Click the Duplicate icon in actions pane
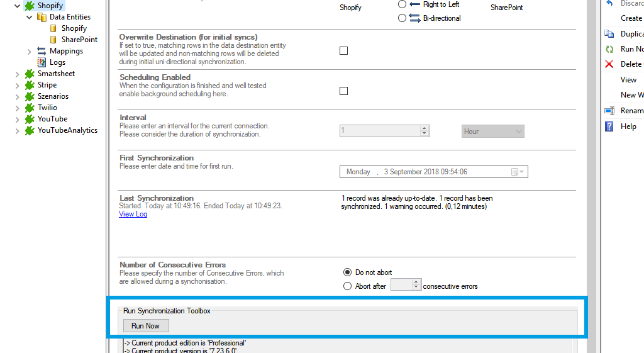The image size is (644, 353). [609, 34]
